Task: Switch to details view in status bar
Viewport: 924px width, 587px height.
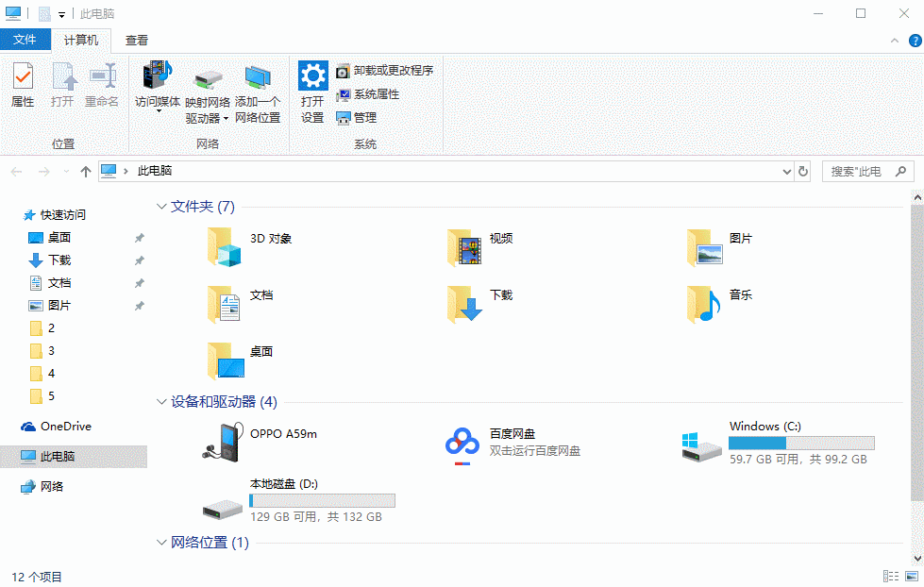Action: pyautogui.click(x=891, y=576)
